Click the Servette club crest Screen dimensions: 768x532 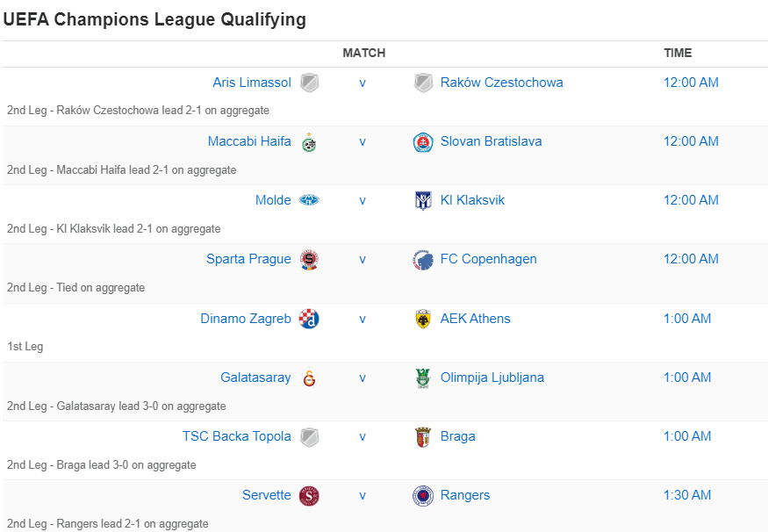(311, 494)
